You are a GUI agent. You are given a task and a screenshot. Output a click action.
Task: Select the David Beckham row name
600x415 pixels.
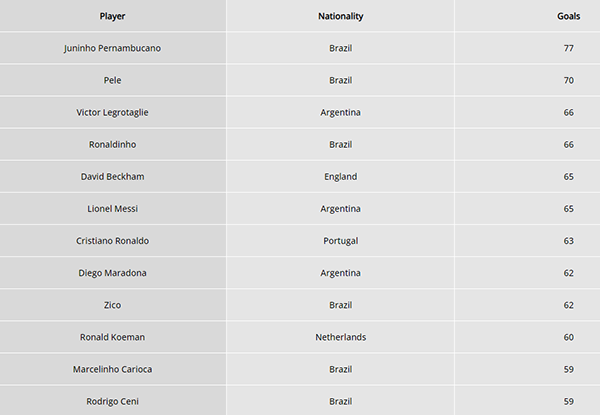click(x=113, y=176)
